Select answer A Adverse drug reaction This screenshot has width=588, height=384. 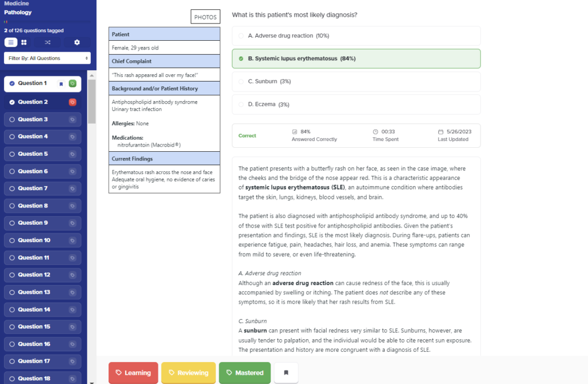click(x=356, y=34)
